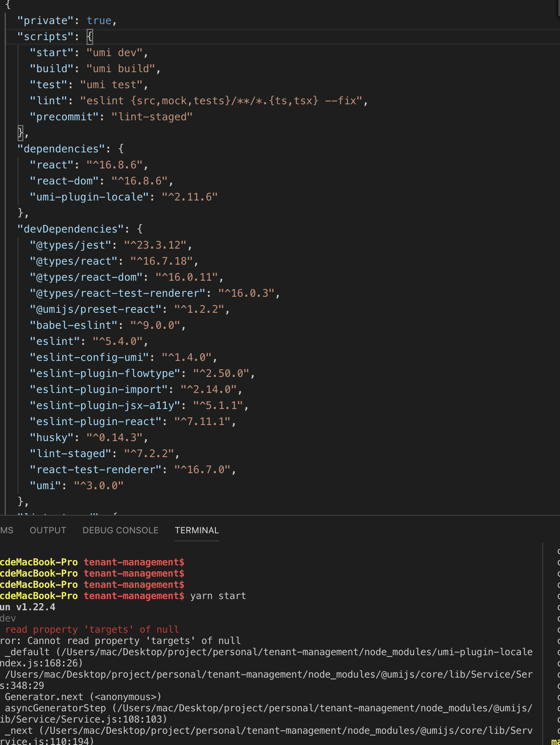Click the "^3.0.0" umi version
Viewport: 560px width, 745px height.
(x=99, y=486)
